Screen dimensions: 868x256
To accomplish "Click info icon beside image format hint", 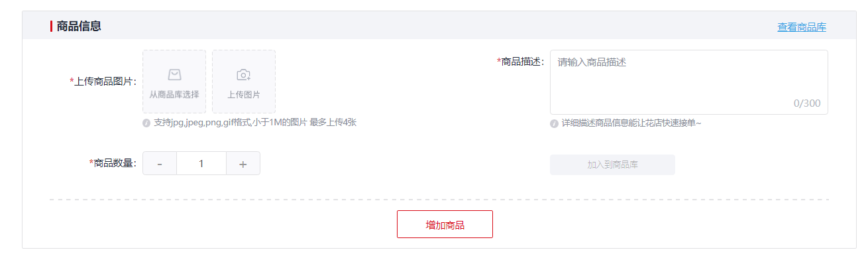I will [x=146, y=123].
